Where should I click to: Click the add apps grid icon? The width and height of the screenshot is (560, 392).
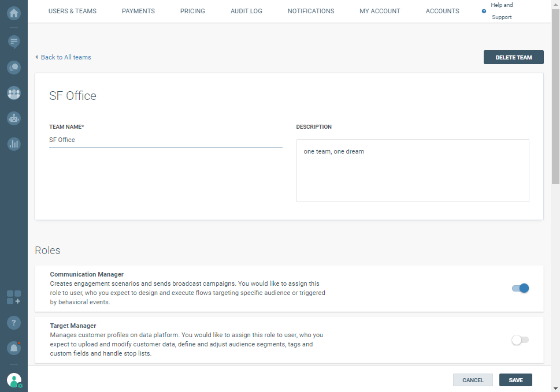coord(14,297)
